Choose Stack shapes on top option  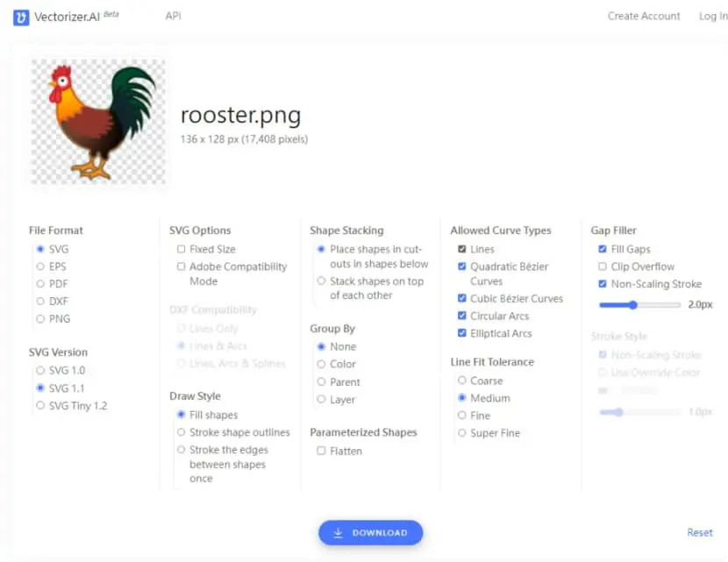(x=321, y=281)
